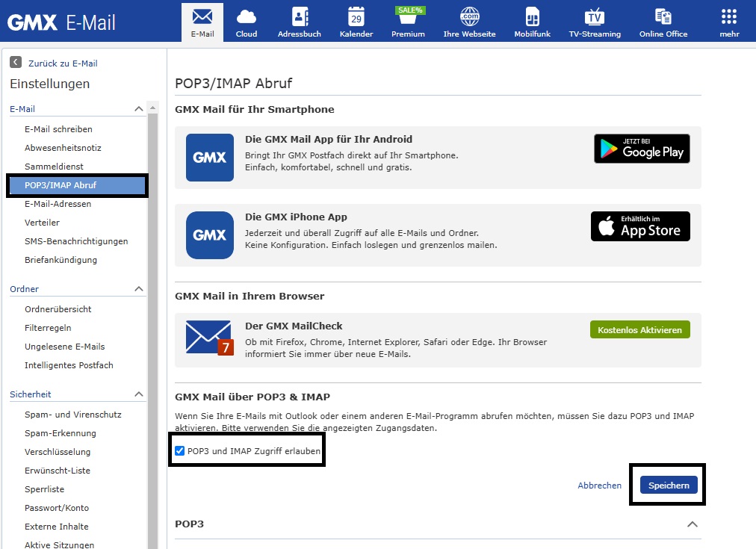Viewport: 756px width, 549px height.
Task: Select E-Mail-Adressen in settings menu
Action: click(x=58, y=204)
